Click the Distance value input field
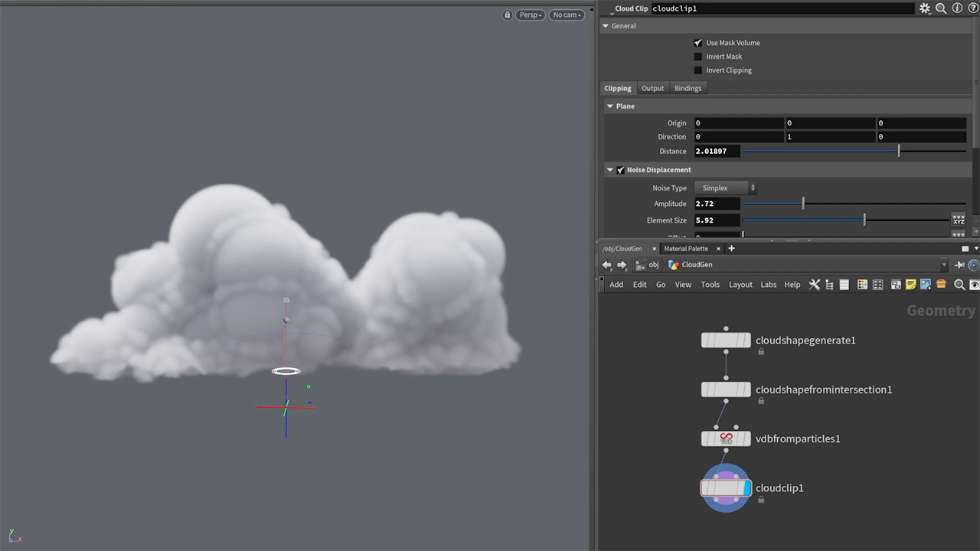Viewport: 980px width, 551px height. (717, 152)
